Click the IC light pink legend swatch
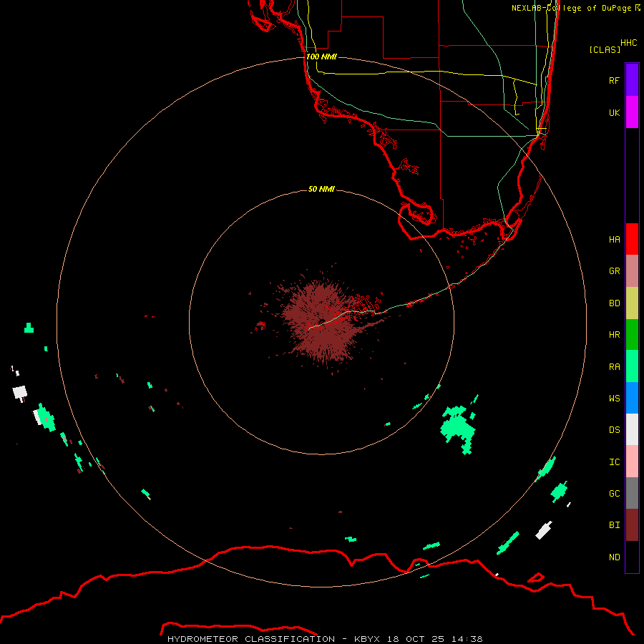The height and width of the screenshot is (644, 644). coord(632,462)
